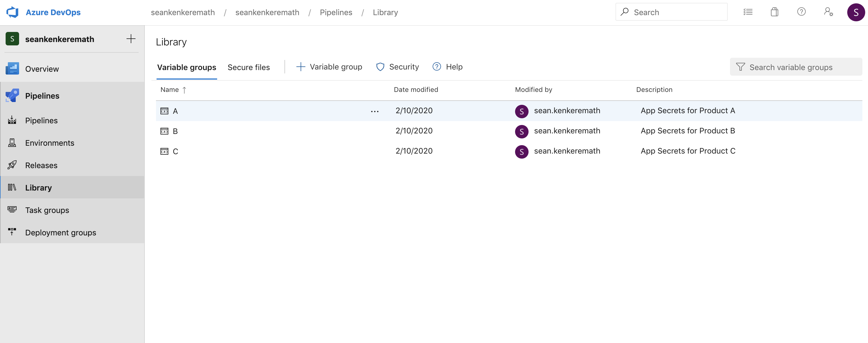Open Releases in the sidebar

(41, 165)
